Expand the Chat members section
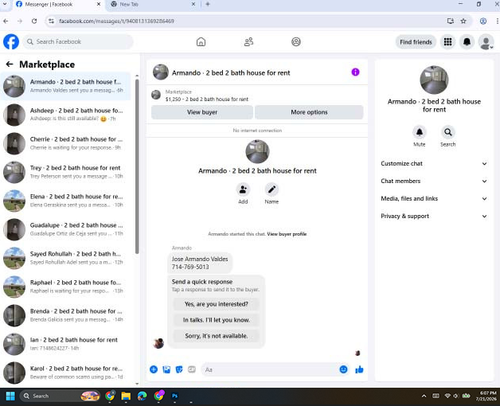The image size is (500, 406). pos(434,181)
